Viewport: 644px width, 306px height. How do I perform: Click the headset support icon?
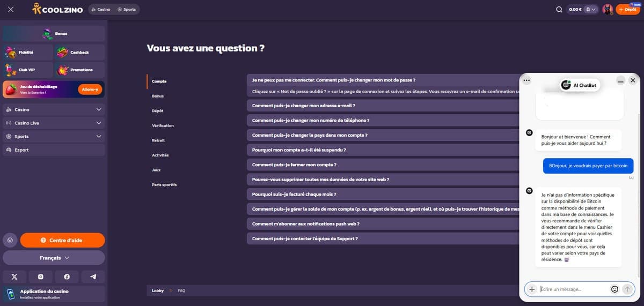10,240
